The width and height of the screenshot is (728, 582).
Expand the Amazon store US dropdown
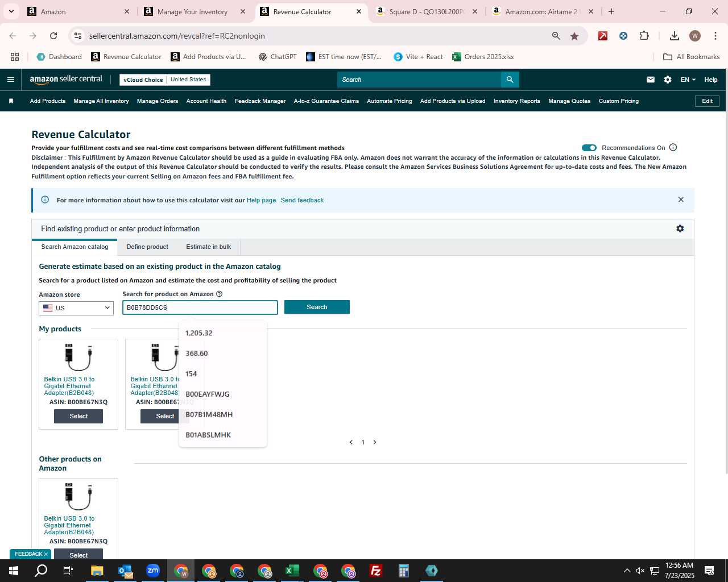(76, 308)
